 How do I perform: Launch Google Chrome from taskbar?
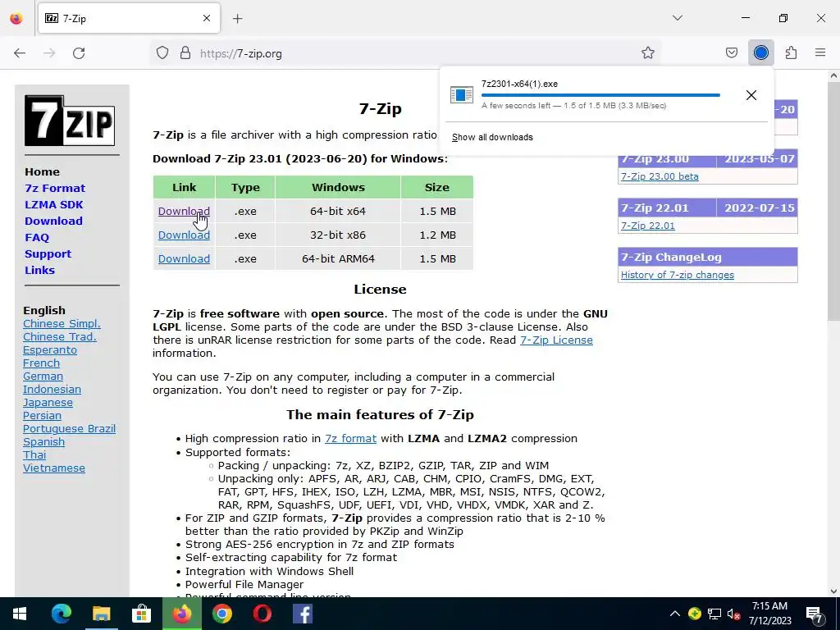pos(221,614)
